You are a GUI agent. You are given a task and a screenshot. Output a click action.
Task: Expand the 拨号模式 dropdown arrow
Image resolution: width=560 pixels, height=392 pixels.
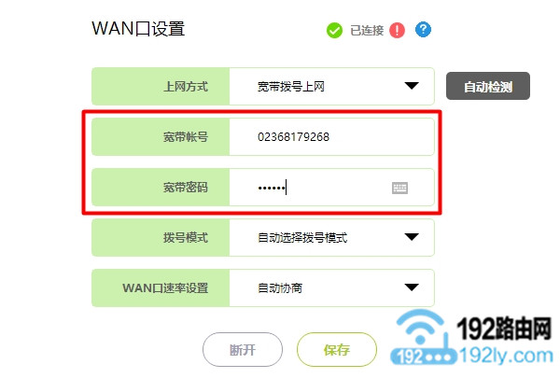pos(412,237)
